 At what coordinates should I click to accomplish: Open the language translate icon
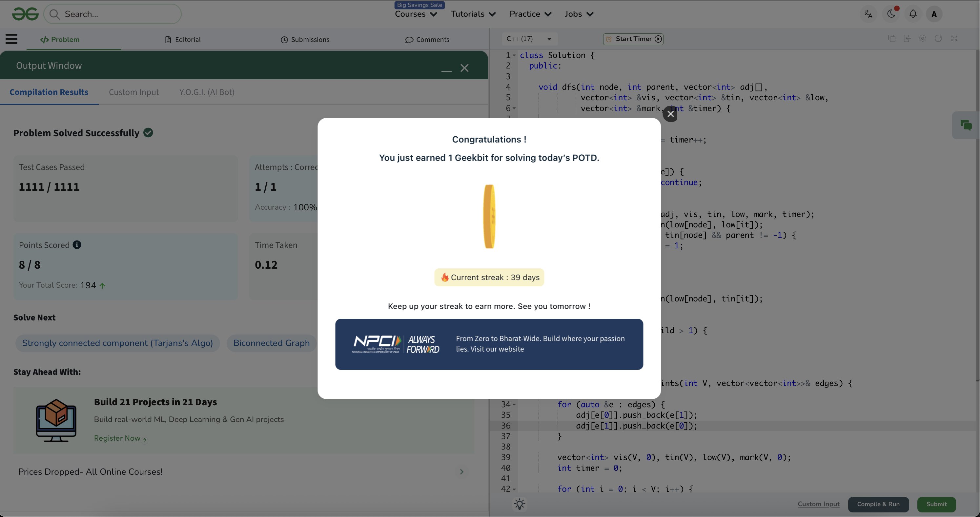tap(868, 14)
